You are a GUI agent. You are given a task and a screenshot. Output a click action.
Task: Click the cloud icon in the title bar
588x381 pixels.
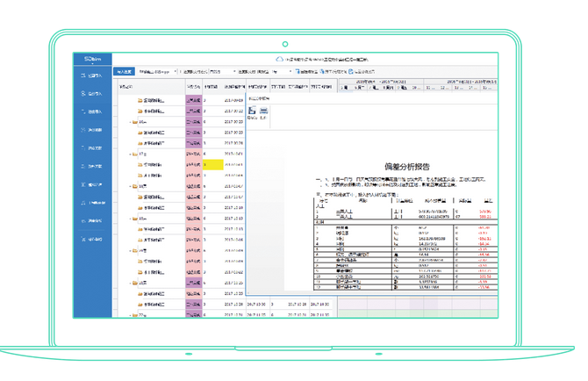tap(279, 59)
